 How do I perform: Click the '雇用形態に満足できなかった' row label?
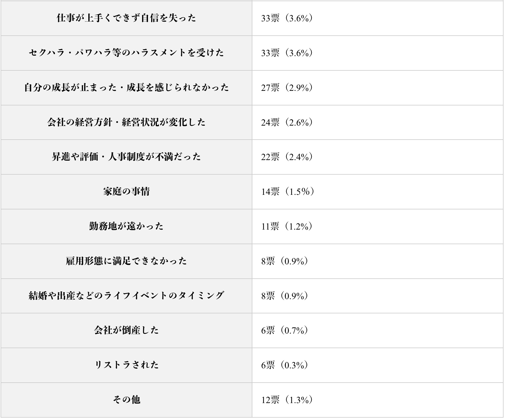click(126, 261)
